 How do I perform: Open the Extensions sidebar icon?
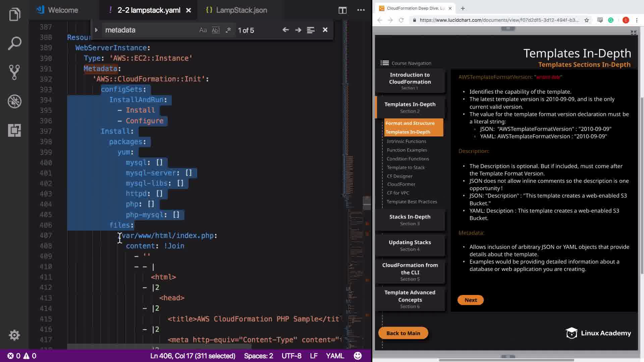tap(14, 130)
